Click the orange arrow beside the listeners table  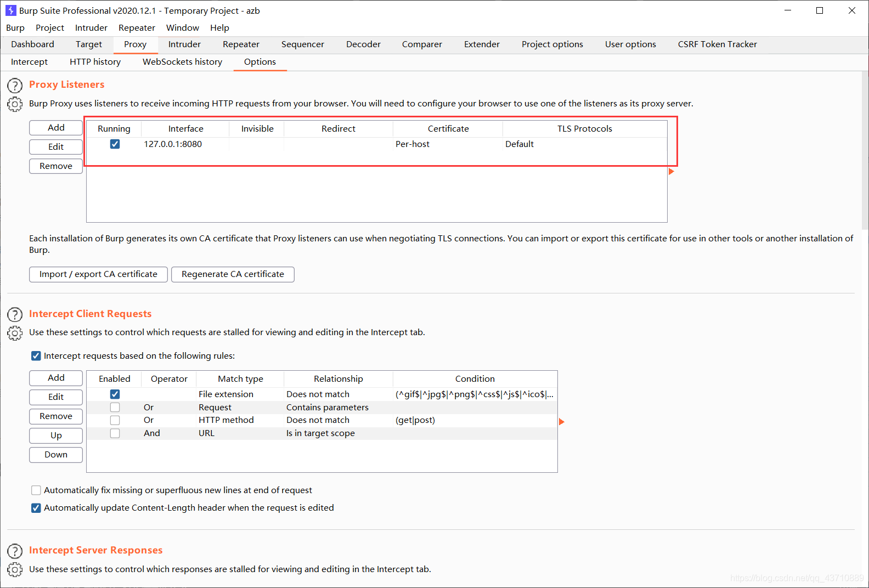(671, 172)
